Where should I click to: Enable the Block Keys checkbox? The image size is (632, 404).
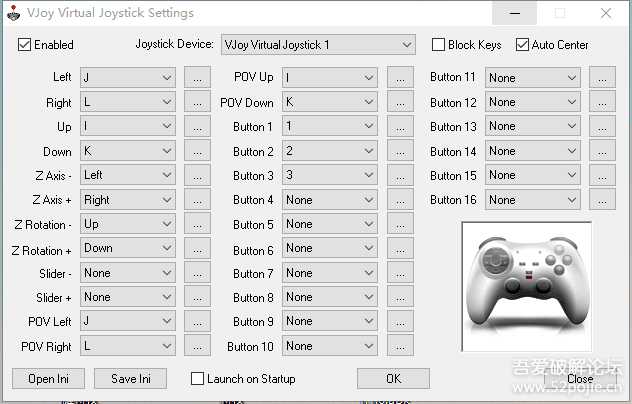pyautogui.click(x=439, y=45)
